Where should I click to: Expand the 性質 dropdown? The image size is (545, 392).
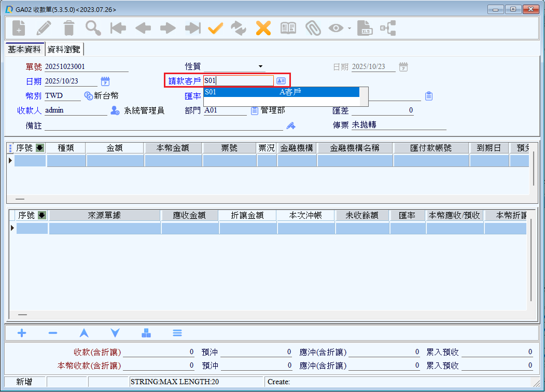pyautogui.click(x=260, y=66)
